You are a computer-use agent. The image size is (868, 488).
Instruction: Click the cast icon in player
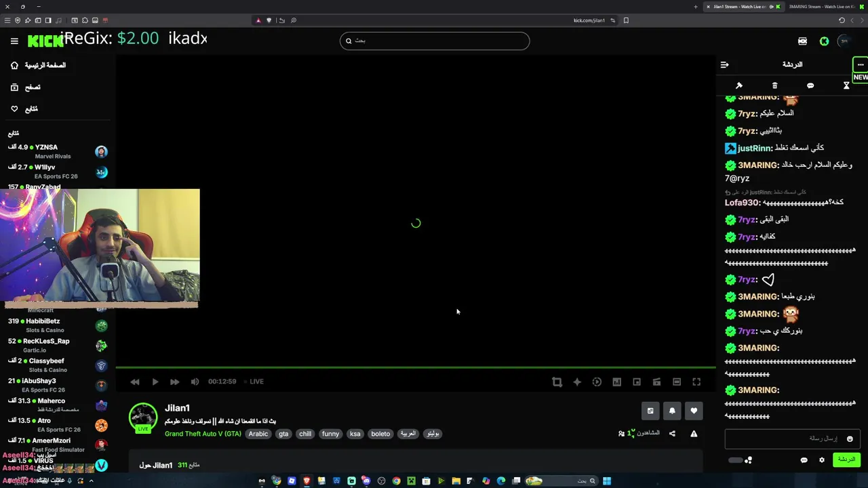click(656, 382)
